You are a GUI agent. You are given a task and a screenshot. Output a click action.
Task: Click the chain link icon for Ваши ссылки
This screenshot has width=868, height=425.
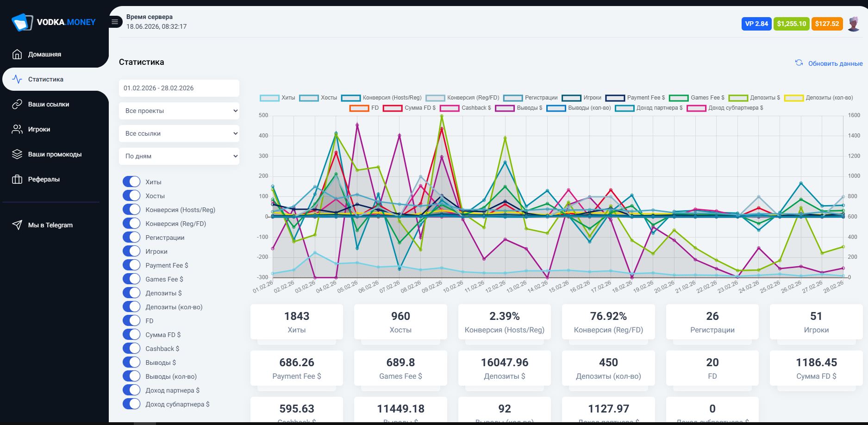pyautogui.click(x=17, y=104)
